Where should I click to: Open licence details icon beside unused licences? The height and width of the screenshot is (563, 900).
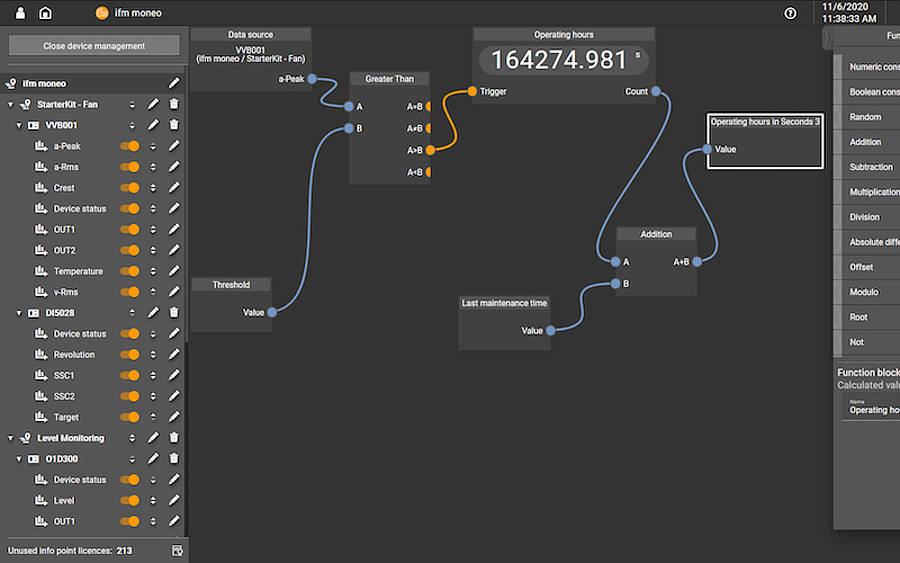pos(177,551)
